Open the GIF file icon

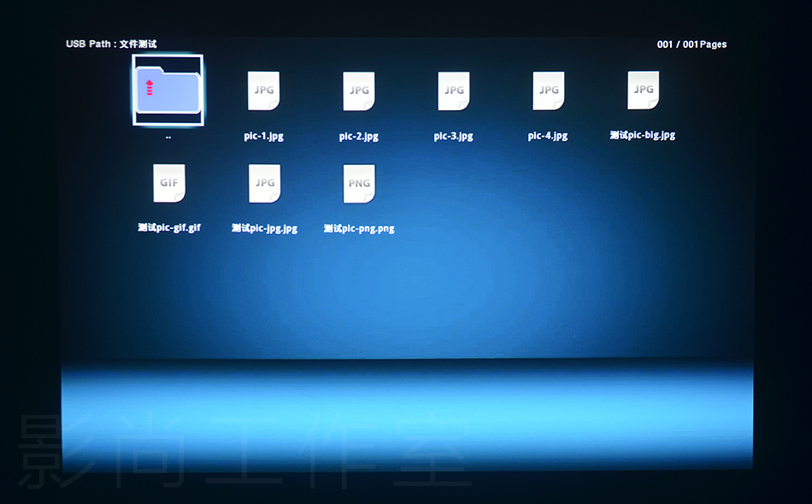tap(169, 184)
